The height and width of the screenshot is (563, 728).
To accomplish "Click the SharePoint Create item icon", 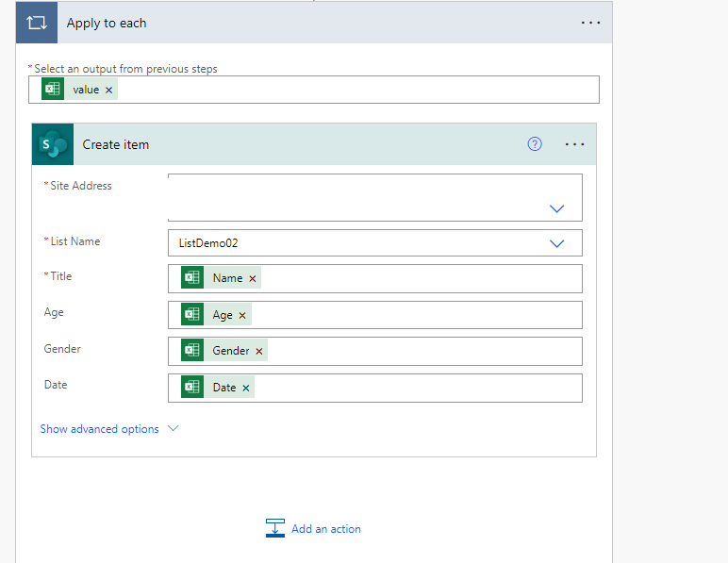I will coord(53,144).
